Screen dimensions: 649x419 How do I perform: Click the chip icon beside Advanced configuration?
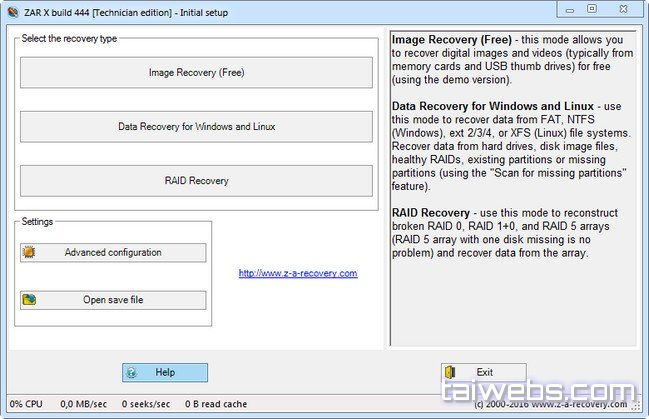[x=31, y=252]
